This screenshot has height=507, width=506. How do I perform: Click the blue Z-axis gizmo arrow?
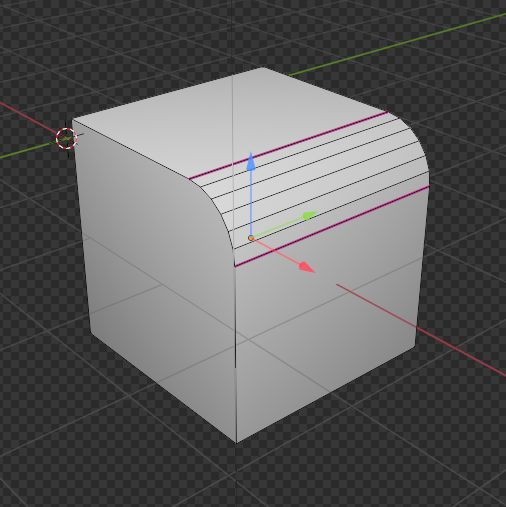pyautogui.click(x=251, y=162)
